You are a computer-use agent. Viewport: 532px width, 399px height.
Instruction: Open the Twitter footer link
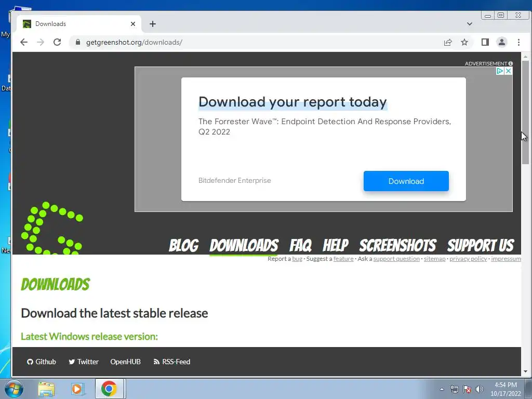(x=84, y=362)
